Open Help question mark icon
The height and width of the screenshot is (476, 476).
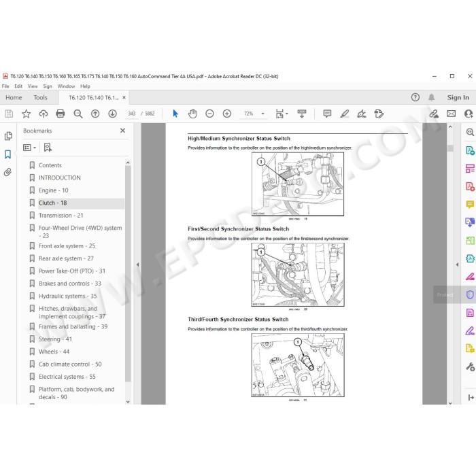415,97
